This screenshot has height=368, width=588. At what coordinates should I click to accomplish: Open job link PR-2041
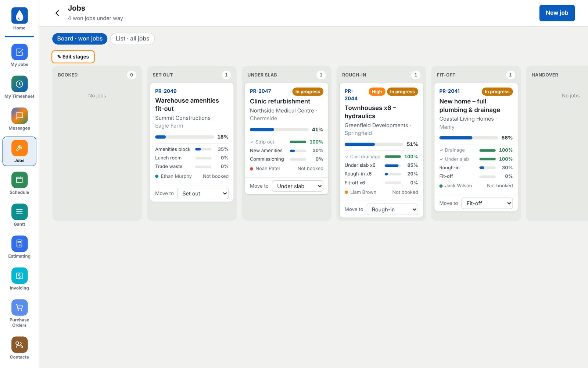tap(449, 91)
